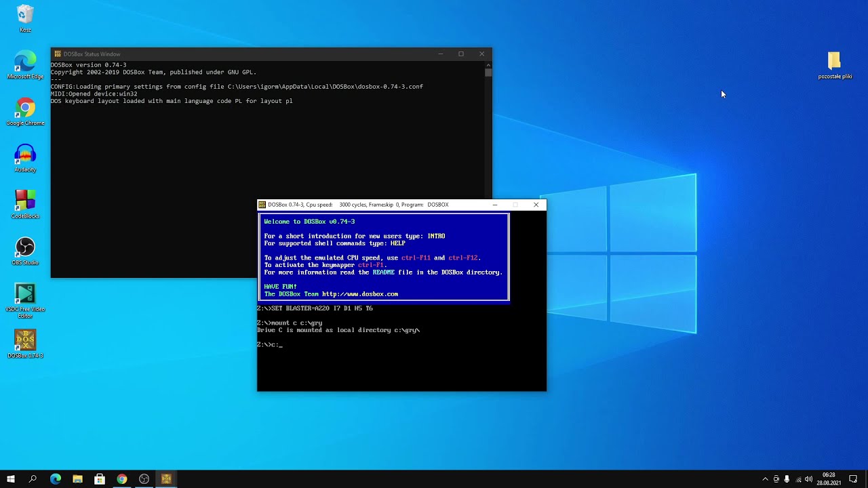Click the DOS keyboard layout loaded line

(172, 101)
